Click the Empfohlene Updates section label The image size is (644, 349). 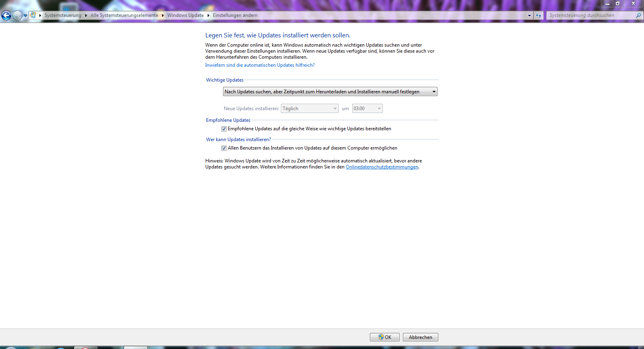228,120
